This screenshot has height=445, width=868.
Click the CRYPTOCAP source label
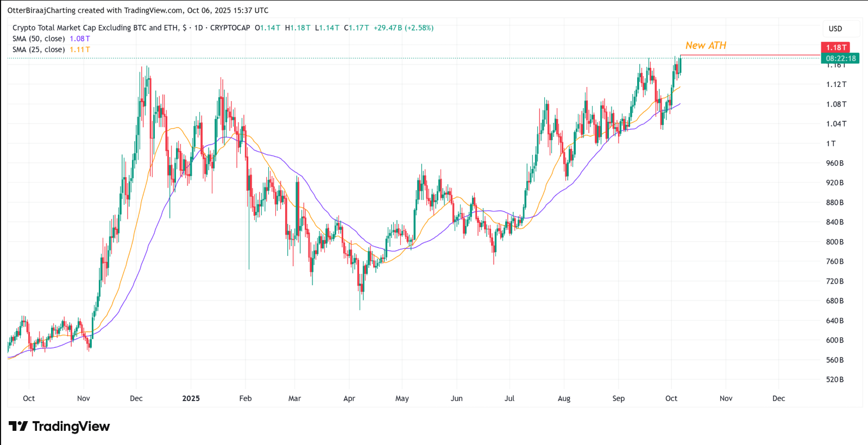coord(230,28)
